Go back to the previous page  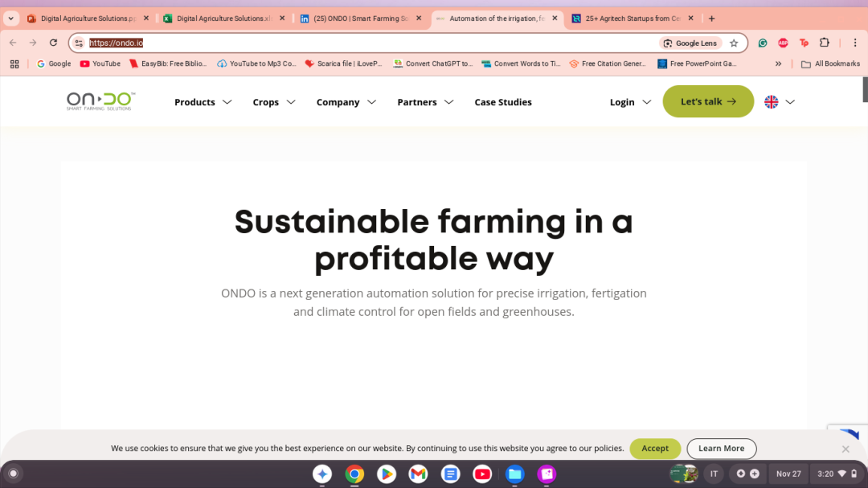coord(13,43)
